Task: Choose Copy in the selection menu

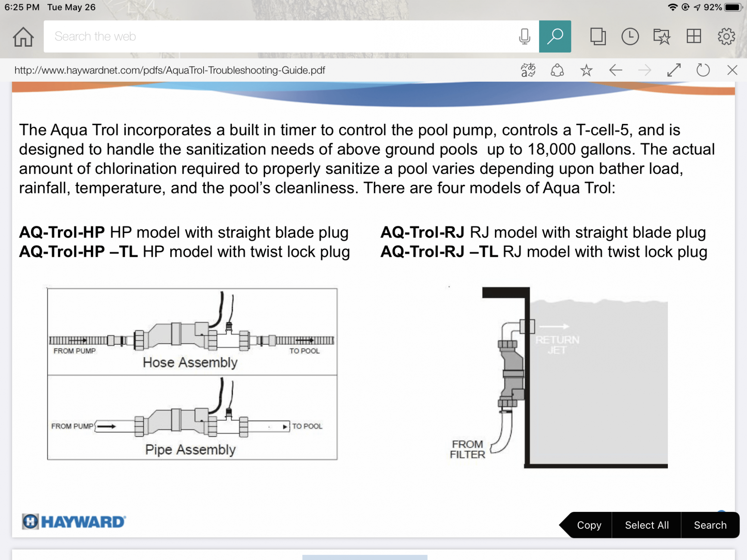Action: click(x=589, y=525)
